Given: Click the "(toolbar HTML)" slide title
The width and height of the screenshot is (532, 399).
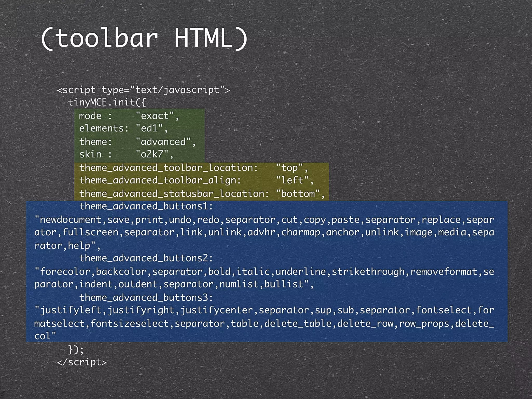Looking at the screenshot, I should 144,38.
